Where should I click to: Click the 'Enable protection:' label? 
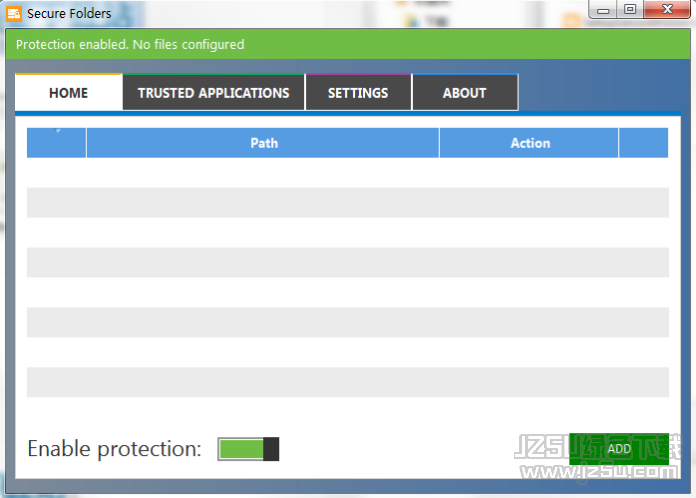pyautogui.click(x=115, y=449)
